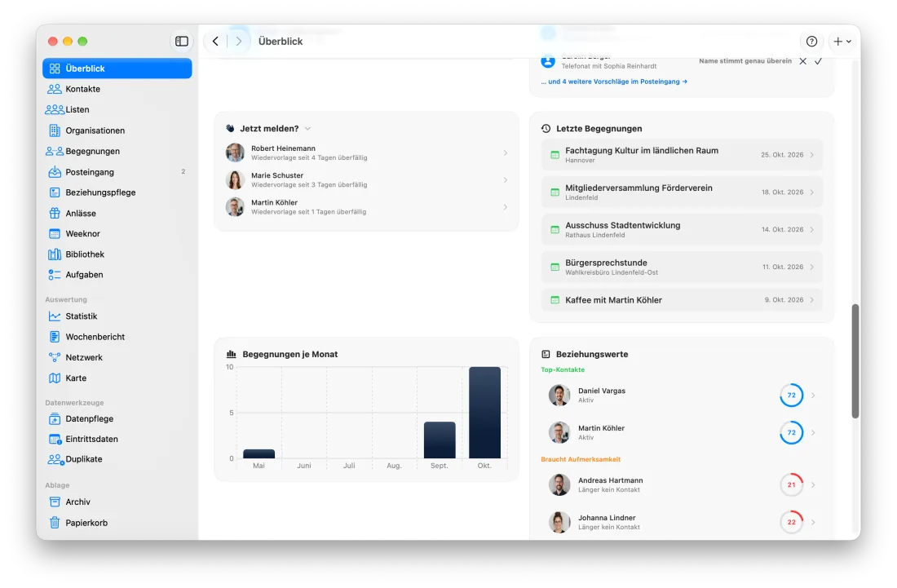Expand the Jetzt melden dropdown chevron
The width and height of the screenshot is (897, 588).
point(307,129)
